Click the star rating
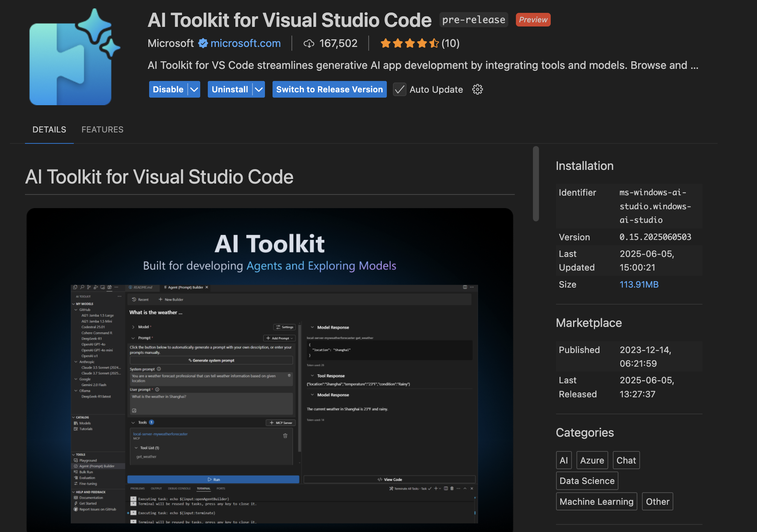Screen dimensions: 757x532 [x=410, y=44]
